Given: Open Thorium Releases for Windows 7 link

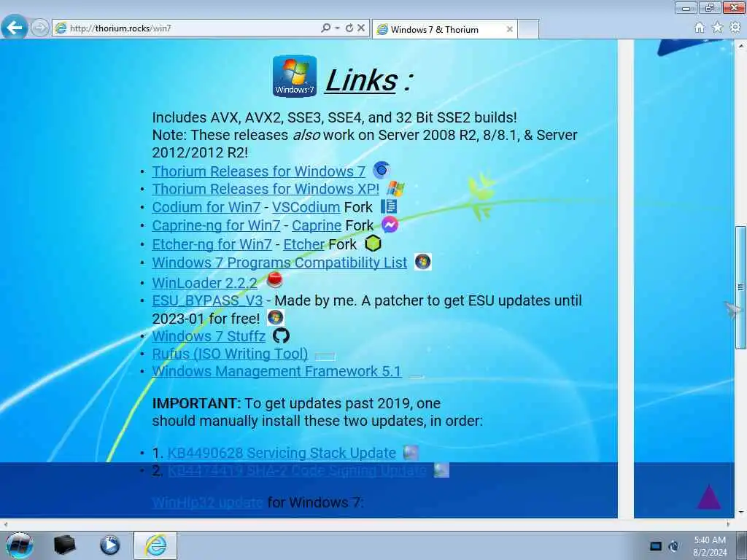Looking at the screenshot, I should (259, 171).
